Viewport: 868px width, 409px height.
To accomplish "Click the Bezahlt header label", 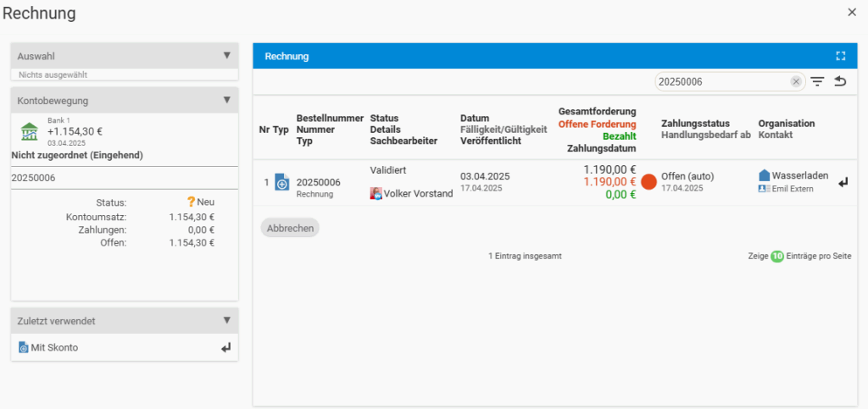I will click(x=620, y=136).
